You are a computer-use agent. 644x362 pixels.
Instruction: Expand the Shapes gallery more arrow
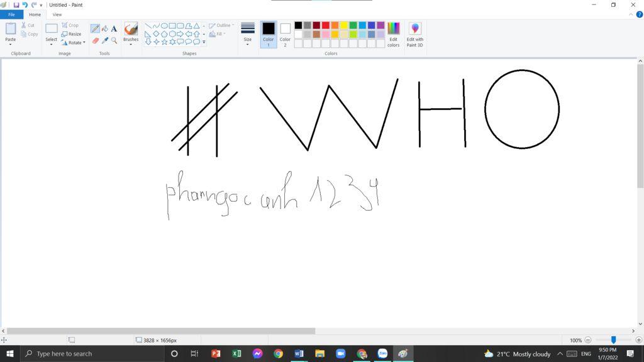click(x=204, y=42)
